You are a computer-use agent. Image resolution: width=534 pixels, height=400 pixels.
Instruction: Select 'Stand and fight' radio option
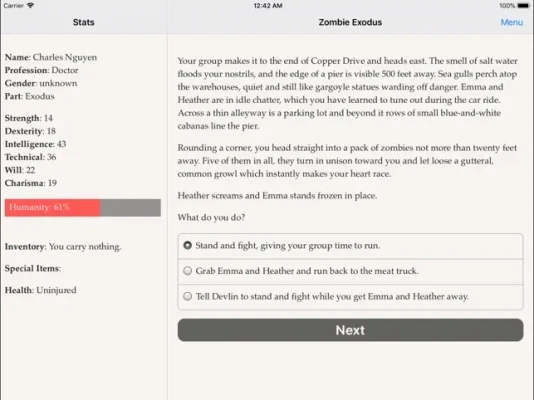pyautogui.click(x=350, y=246)
